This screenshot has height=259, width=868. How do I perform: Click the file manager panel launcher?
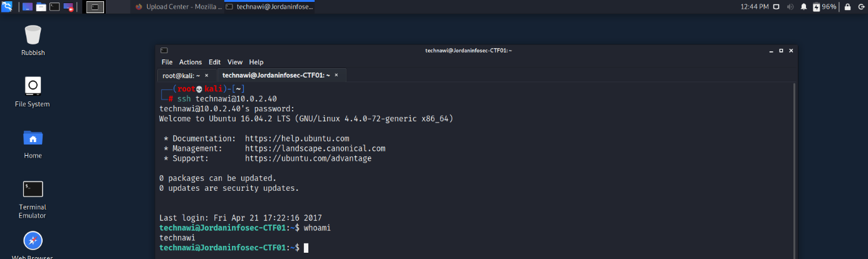41,7
